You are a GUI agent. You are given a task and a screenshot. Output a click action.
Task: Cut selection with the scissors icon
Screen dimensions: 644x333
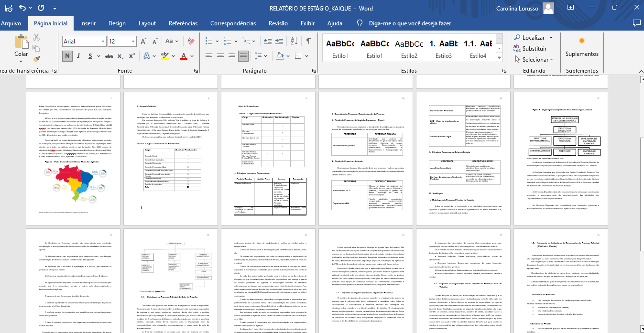pyautogui.click(x=36, y=37)
